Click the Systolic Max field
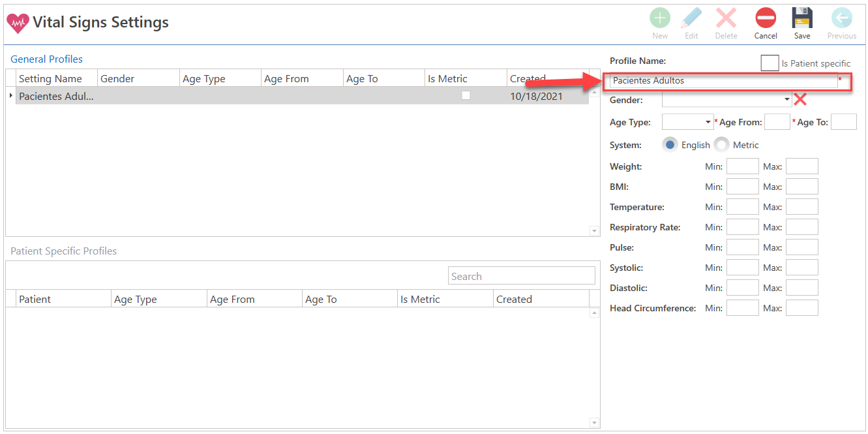The image size is (868, 434). (x=801, y=268)
